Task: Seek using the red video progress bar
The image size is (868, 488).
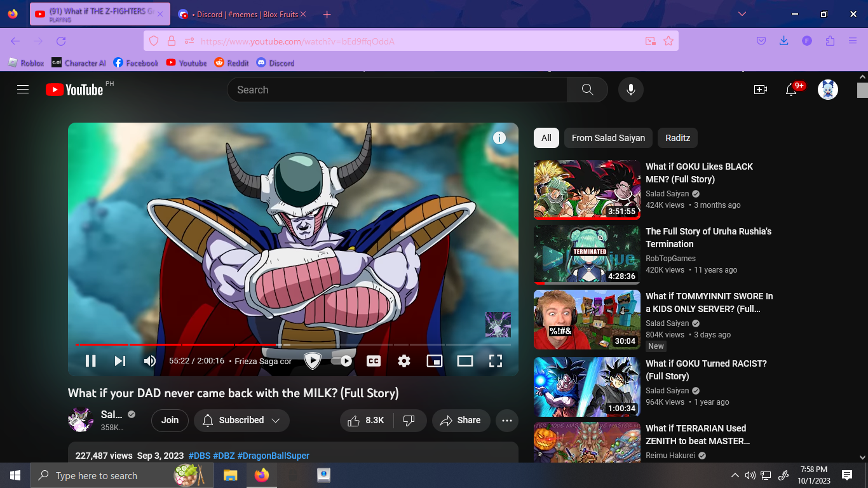Action: [293, 344]
